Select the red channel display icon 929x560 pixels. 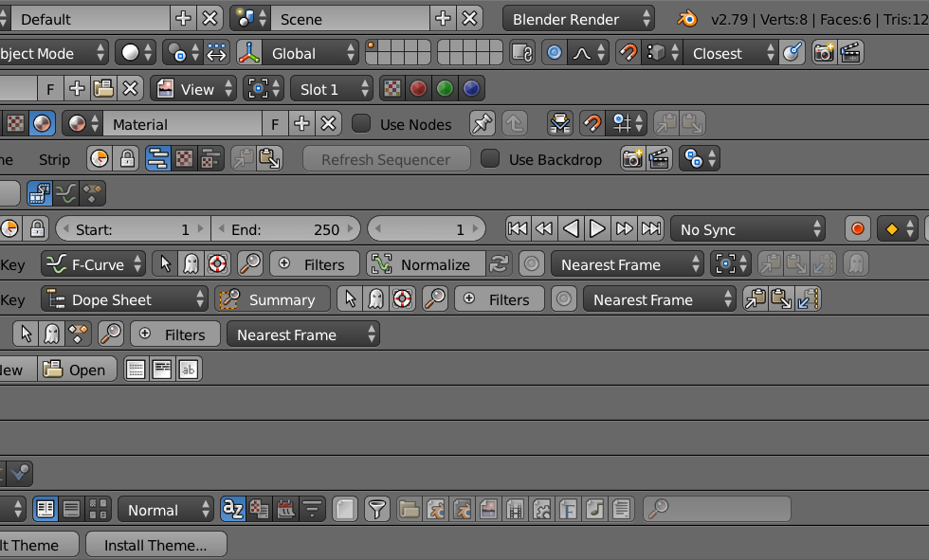click(x=418, y=89)
